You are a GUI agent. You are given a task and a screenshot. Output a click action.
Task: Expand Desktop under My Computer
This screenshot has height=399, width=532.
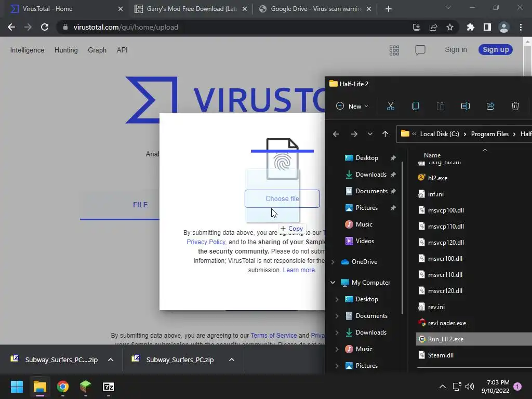pos(337,299)
